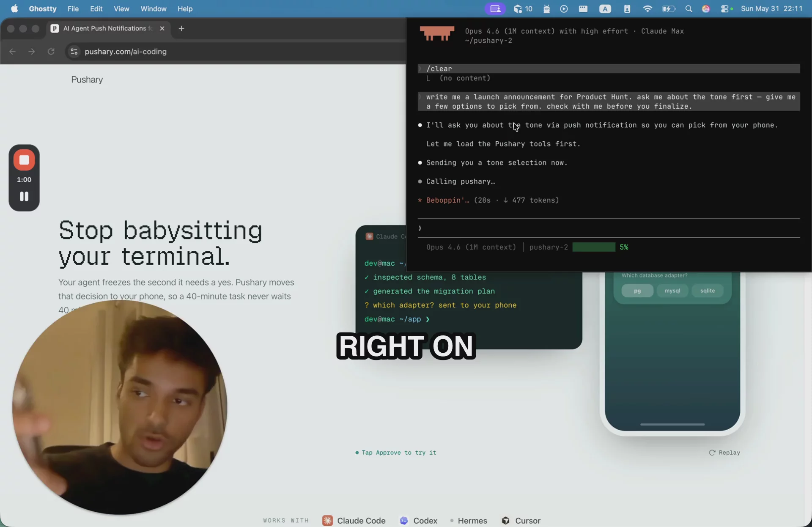812x527 pixels.
Task: Click the Cursor logo in Works With
Action: click(505, 521)
